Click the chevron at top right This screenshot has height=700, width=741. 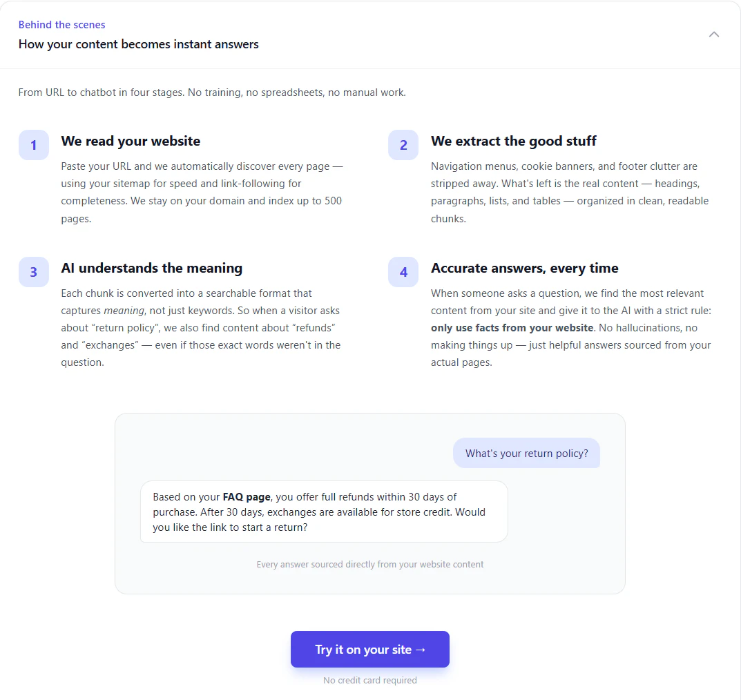714,34
